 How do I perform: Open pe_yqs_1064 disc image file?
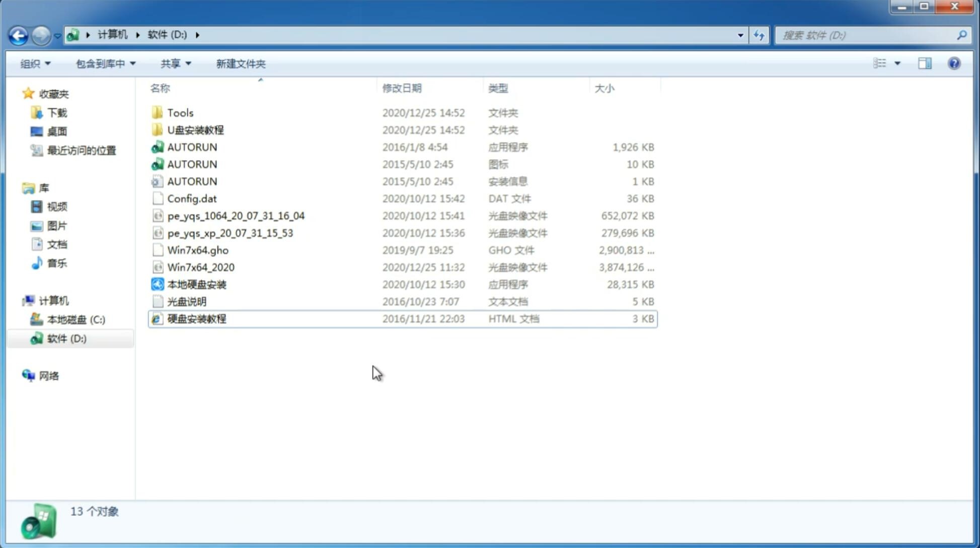coord(236,216)
